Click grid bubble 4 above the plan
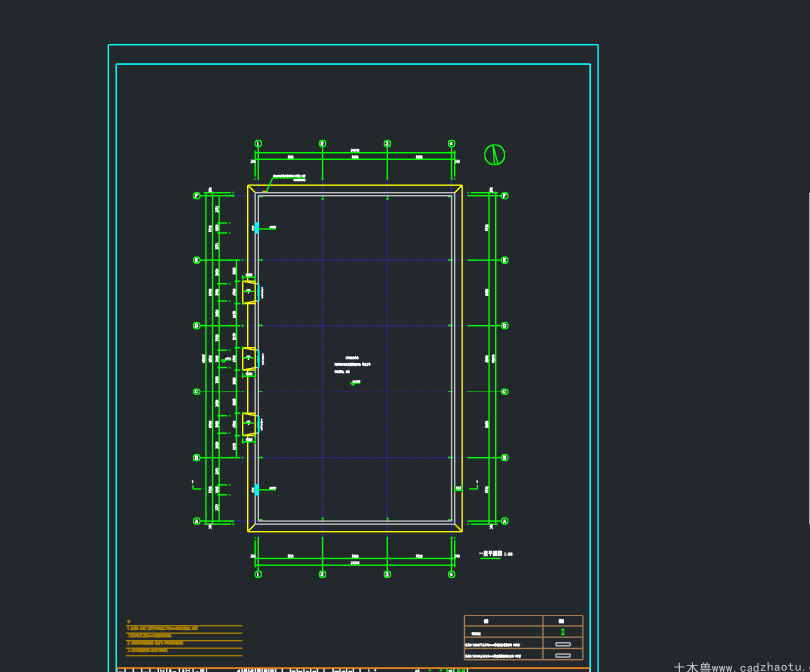Screen dimensions: 810x672 click(x=451, y=143)
